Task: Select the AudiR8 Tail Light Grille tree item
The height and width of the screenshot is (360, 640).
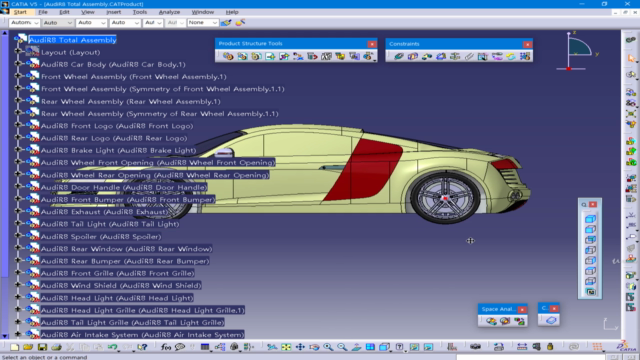Action: (x=133, y=322)
